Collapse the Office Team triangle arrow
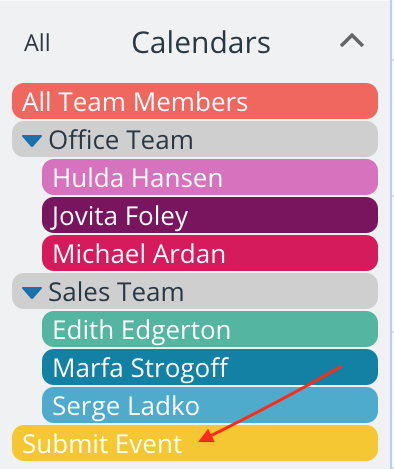Image resolution: width=394 pixels, height=469 pixels. (32, 141)
